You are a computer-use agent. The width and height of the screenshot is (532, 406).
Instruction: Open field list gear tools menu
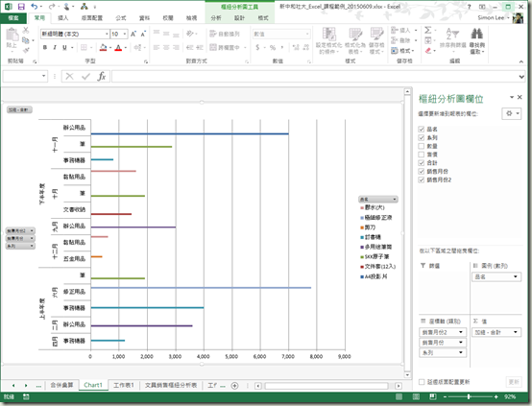pos(511,113)
